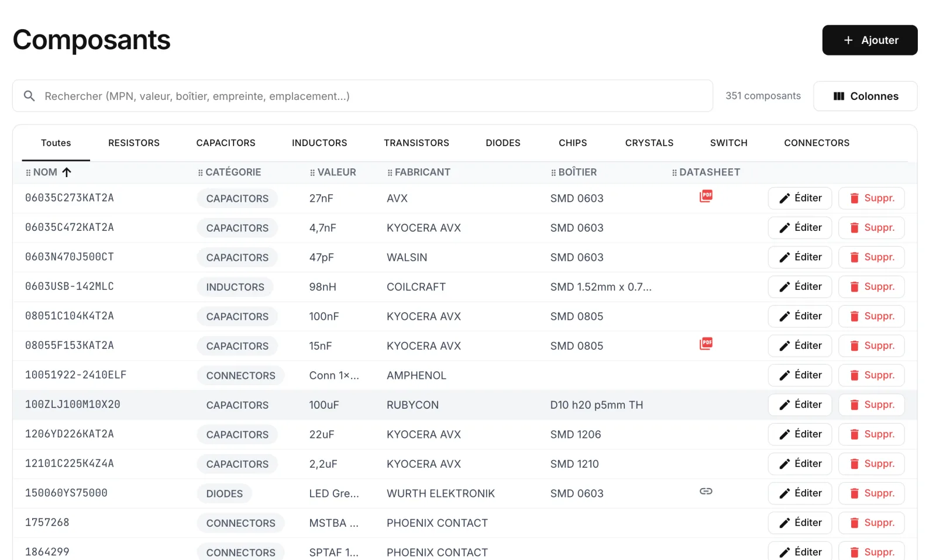
Task: Click drag handle beside CATÉGORIE header
Action: tap(200, 173)
